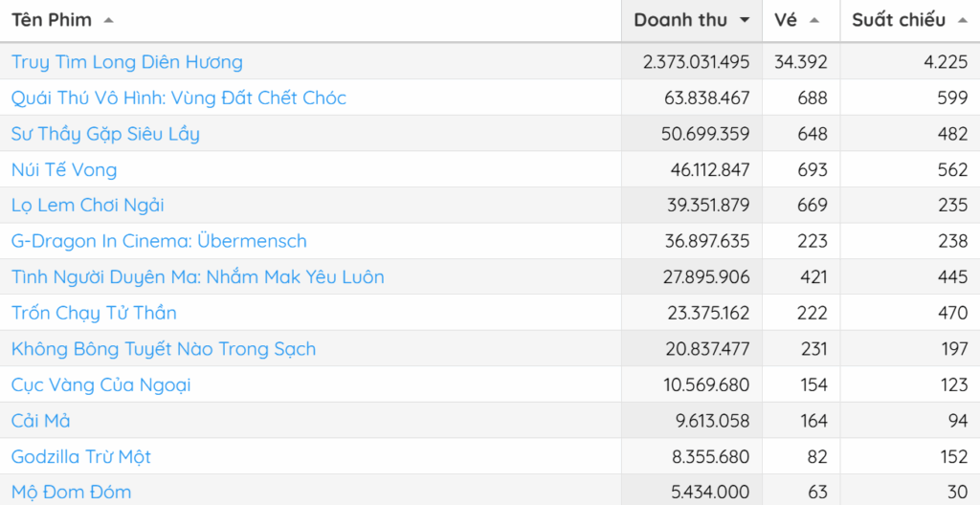Viewport: 980px width, 505px height.
Task: Sort by Suất chiếu column header
Action: pos(899,20)
